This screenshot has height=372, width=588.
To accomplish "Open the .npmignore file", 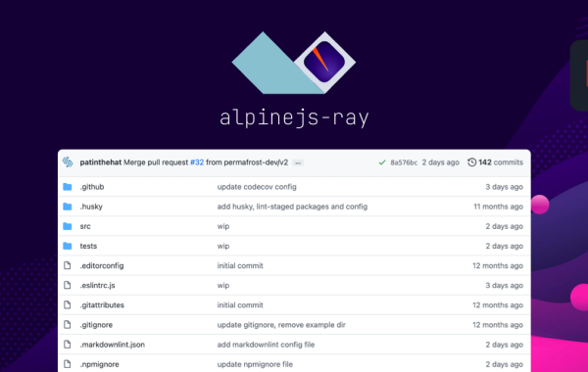I will [x=99, y=364].
